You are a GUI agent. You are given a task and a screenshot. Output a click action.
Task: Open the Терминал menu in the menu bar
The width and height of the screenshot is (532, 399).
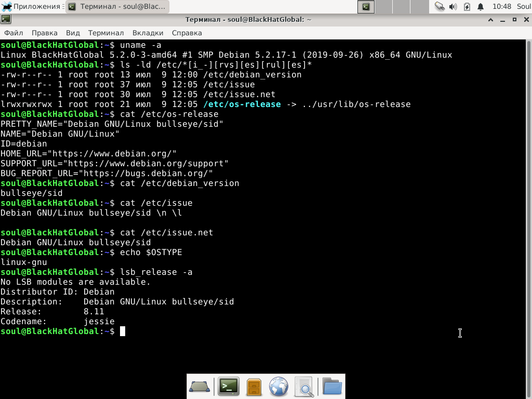106,33
